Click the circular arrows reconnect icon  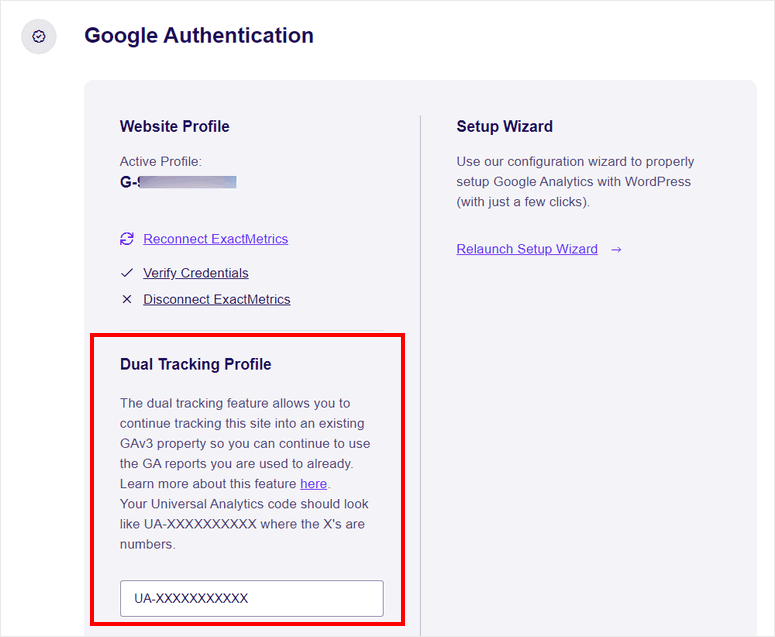[x=126, y=239]
